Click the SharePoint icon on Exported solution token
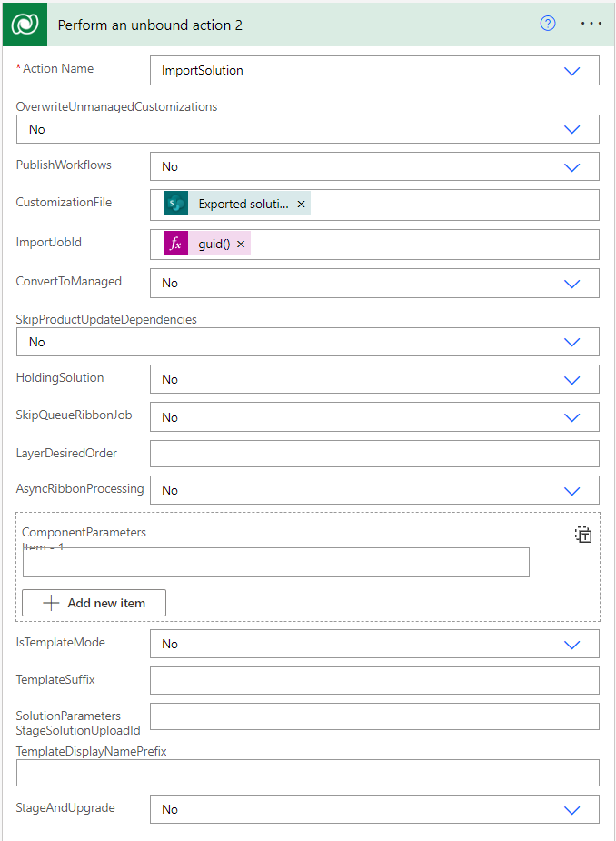The height and width of the screenshot is (841, 616). pos(176,205)
